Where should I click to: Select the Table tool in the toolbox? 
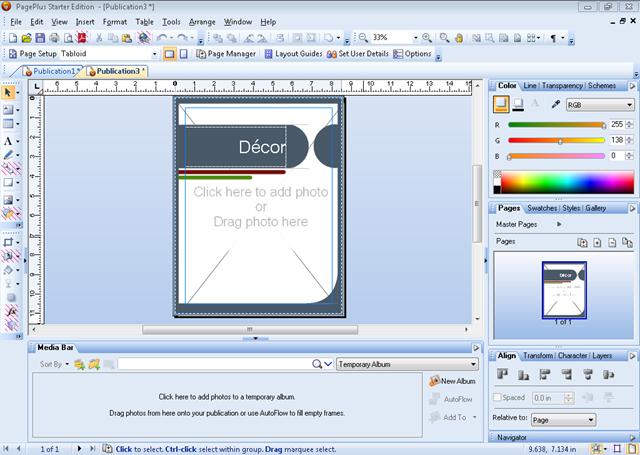(x=8, y=124)
